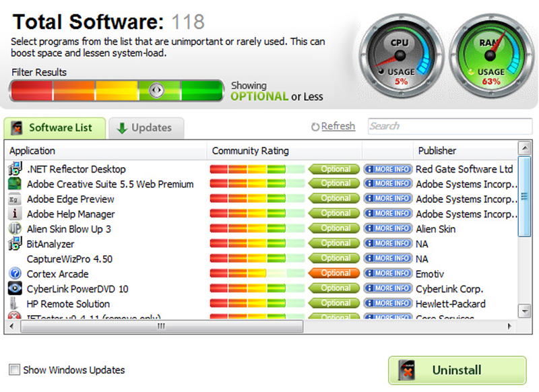Click publisher CyberLink Corp.

(x=449, y=289)
